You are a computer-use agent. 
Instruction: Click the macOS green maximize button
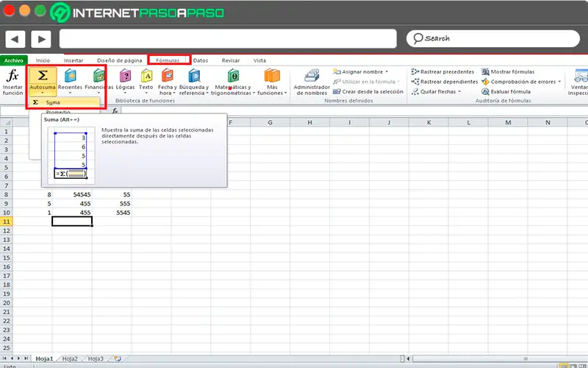[40, 11]
